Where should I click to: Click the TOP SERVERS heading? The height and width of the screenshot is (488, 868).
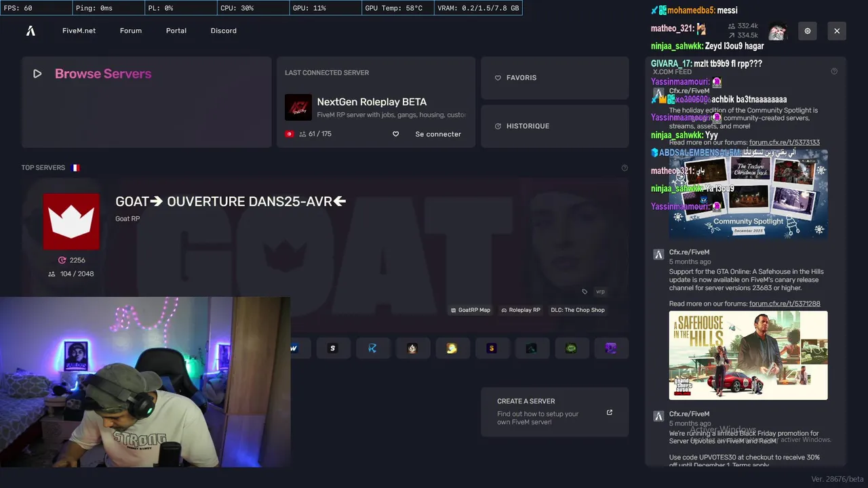[43, 167]
